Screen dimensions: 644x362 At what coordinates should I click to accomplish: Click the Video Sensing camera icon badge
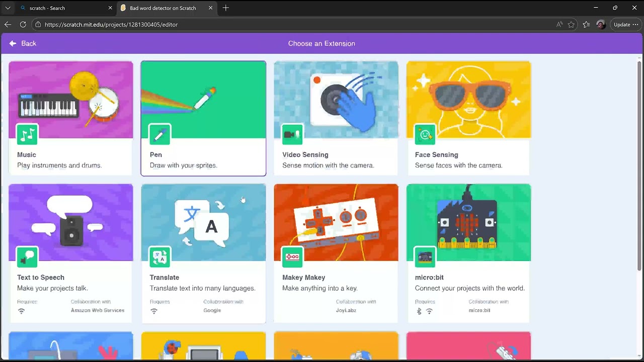point(292,134)
